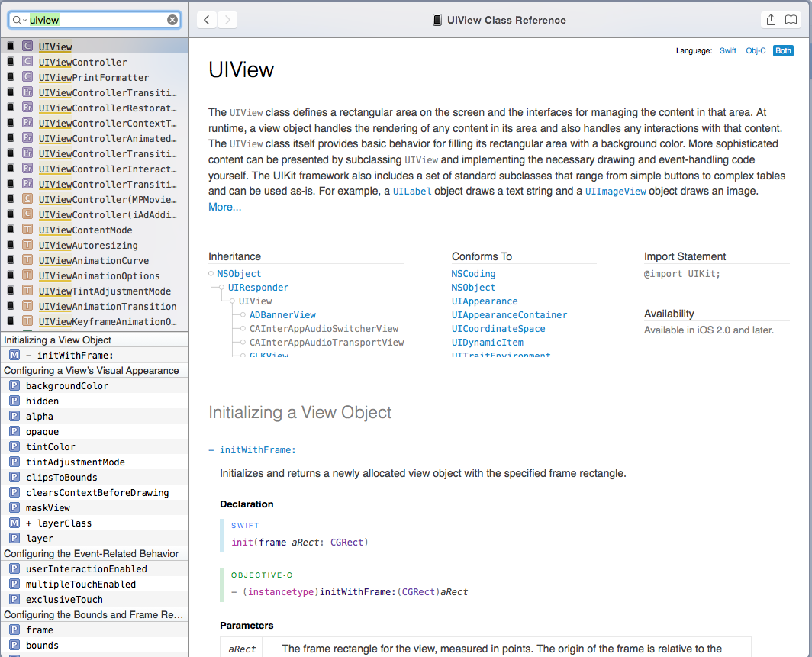This screenshot has height=657, width=812.
Task: Open UIResponder in Inheritance tree
Action: (x=259, y=288)
